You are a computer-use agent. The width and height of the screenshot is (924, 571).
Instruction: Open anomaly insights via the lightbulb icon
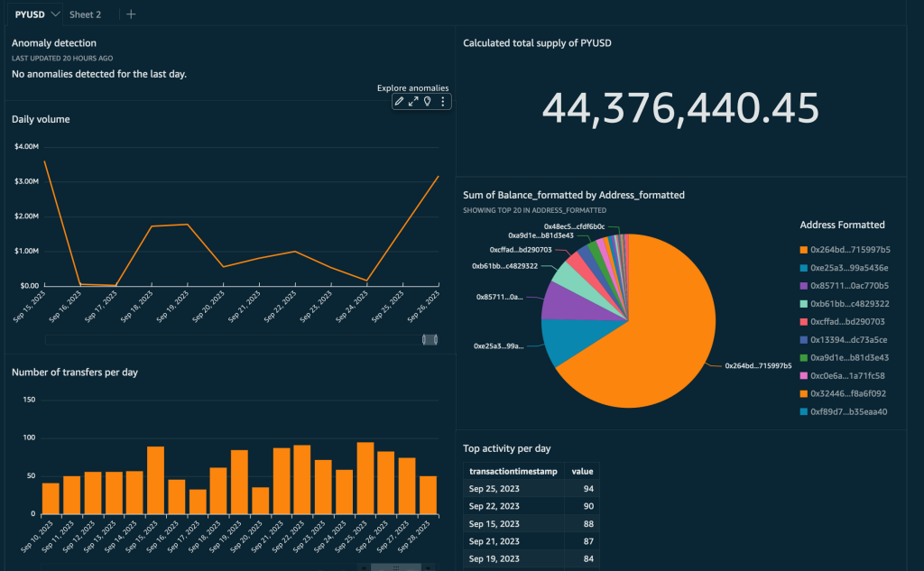point(428,101)
